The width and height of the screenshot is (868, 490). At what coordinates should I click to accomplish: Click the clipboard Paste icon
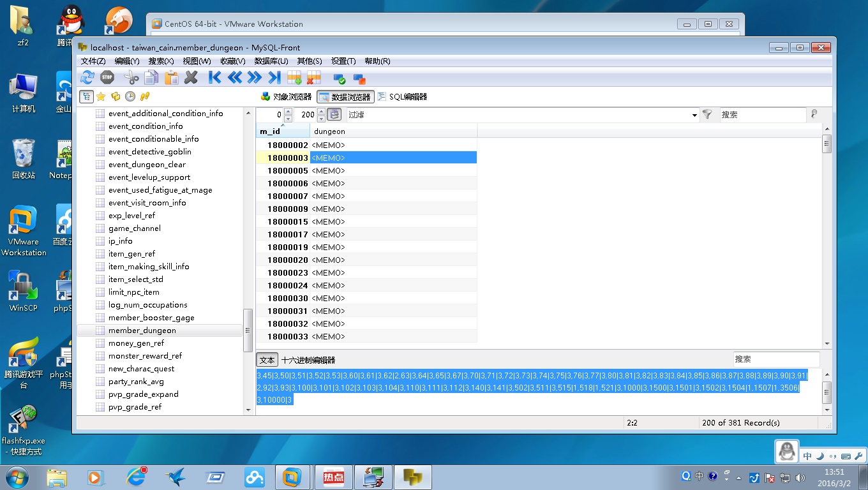[x=171, y=78]
